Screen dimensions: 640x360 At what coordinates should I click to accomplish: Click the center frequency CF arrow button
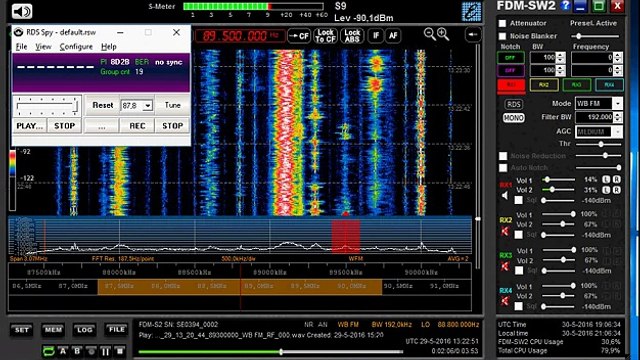[299, 36]
